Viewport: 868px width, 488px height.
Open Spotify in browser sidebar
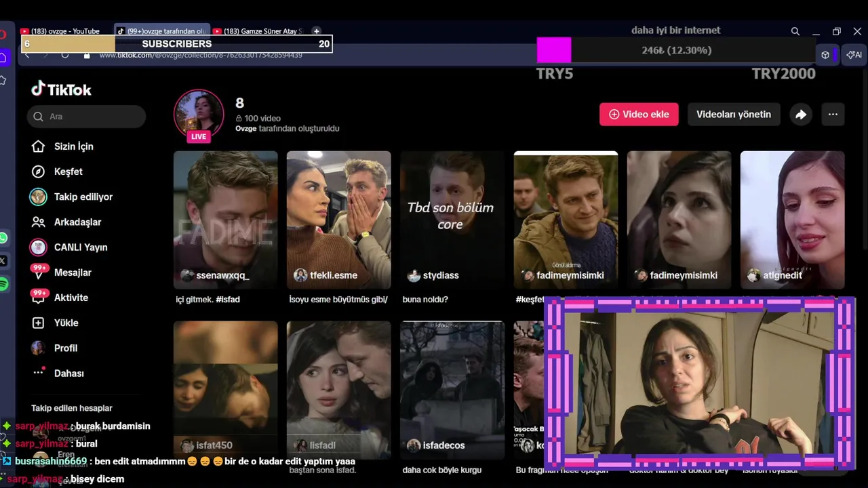3,284
